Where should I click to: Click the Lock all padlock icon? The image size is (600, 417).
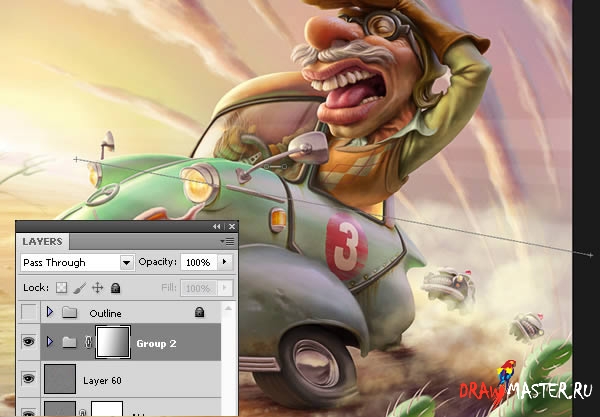pyautogui.click(x=116, y=288)
